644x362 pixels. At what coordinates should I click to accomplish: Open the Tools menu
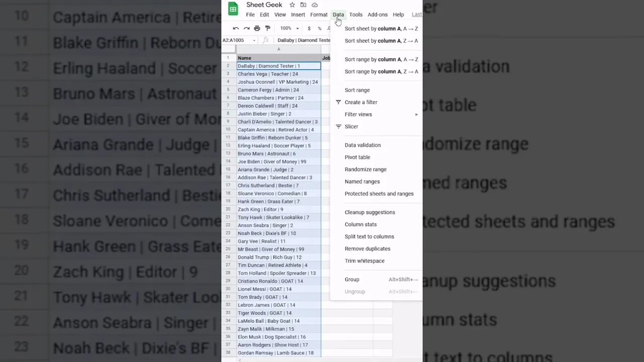356,15
